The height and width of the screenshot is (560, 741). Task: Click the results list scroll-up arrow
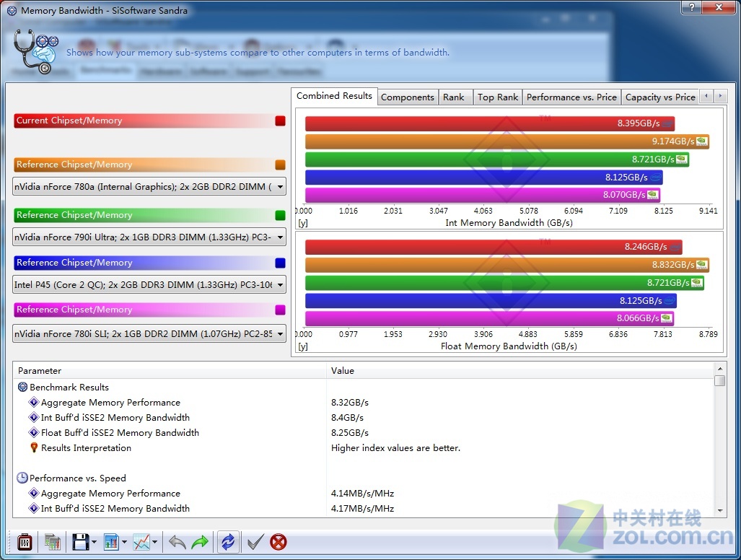click(720, 369)
